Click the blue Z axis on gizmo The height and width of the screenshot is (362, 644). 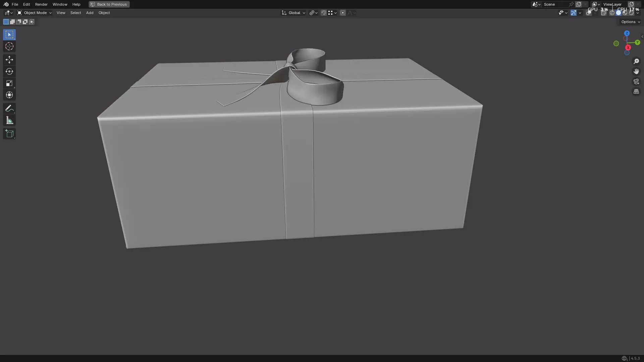tap(627, 33)
